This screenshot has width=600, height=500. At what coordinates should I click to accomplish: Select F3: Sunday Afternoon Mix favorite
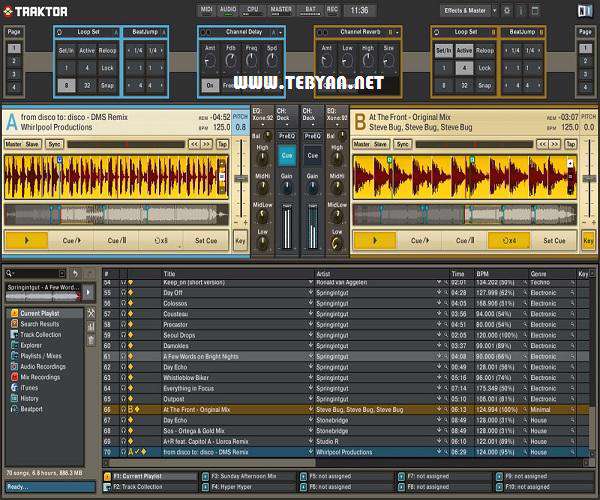click(x=249, y=476)
